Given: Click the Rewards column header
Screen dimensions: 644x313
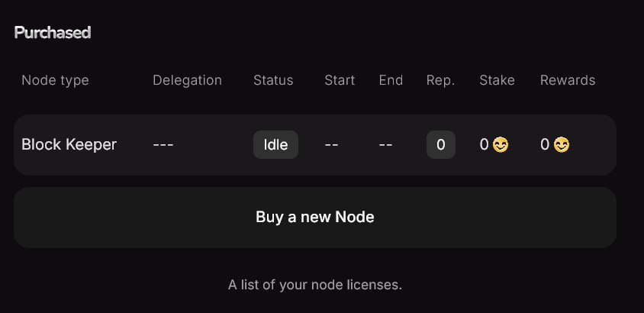Looking at the screenshot, I should pos(568,80).
